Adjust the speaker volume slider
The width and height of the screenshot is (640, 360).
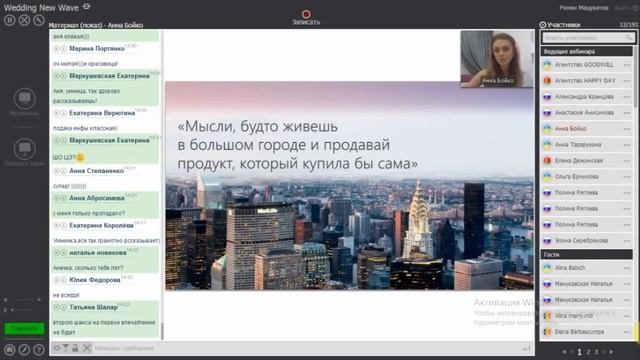point(22,300)
